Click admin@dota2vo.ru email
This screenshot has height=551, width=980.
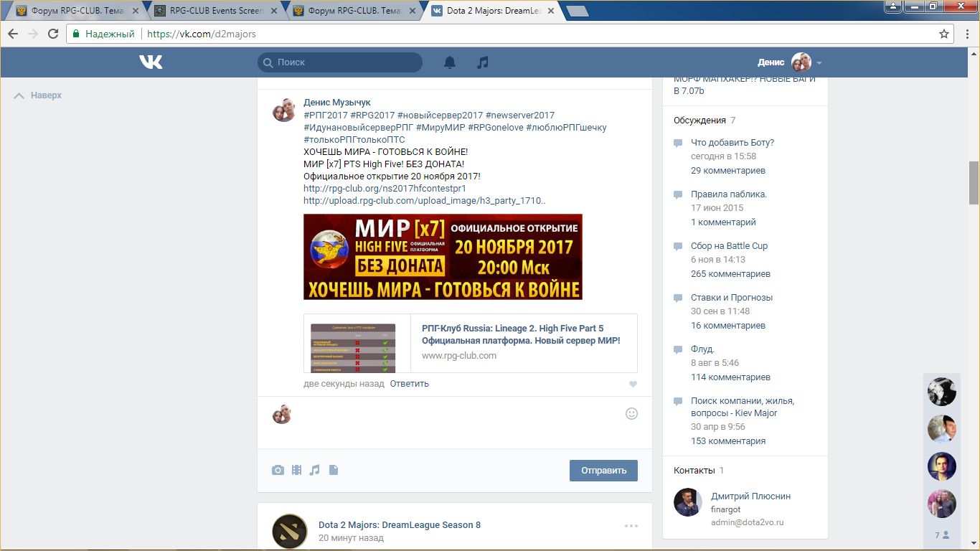(747, 522)
